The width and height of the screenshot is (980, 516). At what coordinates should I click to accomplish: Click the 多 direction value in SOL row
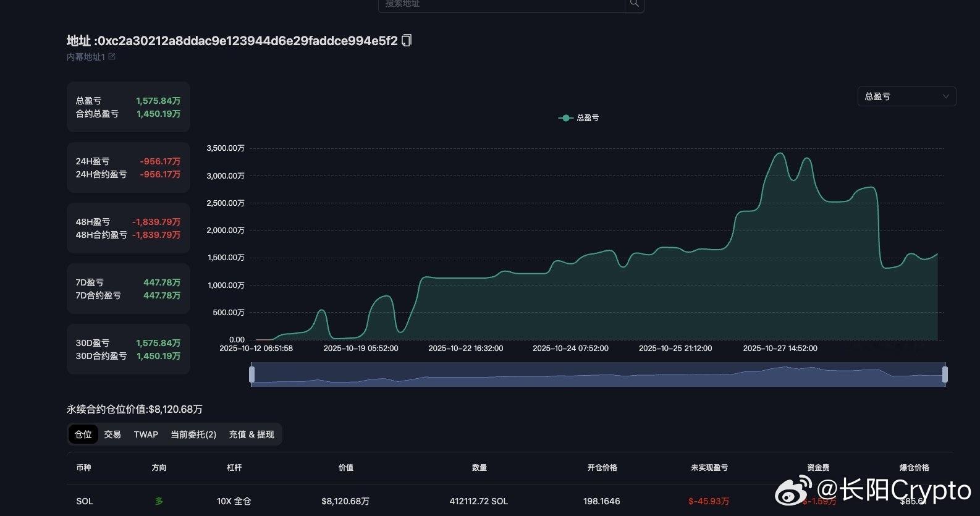click(159, 501)
